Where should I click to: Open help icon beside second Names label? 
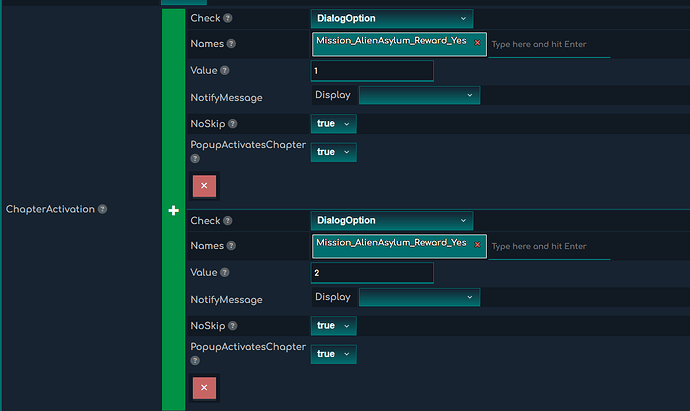tap(231, 246)
